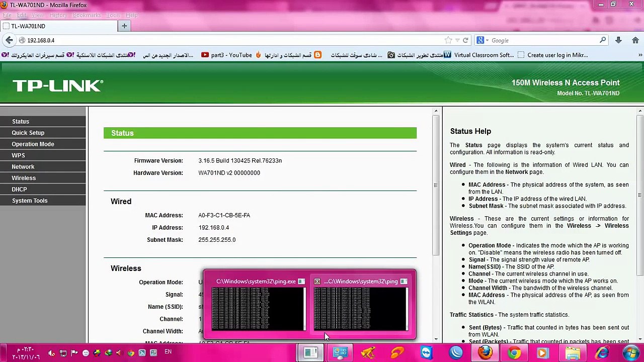Click the command prompt taskbar button
644x362 pixels.
click(310, 353)
